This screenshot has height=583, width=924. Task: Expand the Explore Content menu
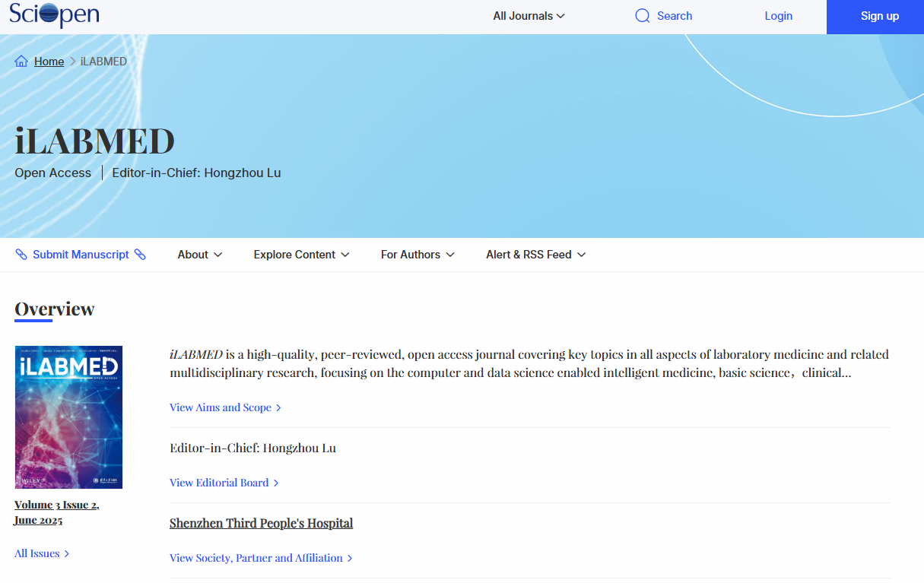(301, 255)
